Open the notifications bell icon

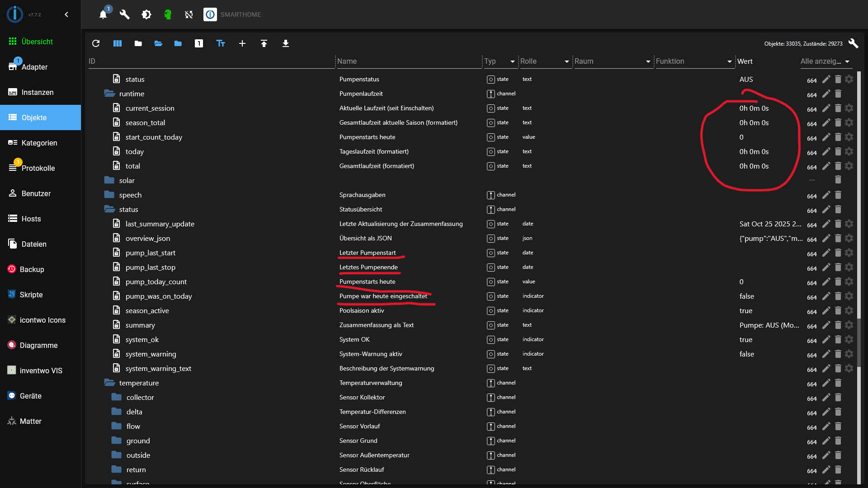click(x=103, y=14)
